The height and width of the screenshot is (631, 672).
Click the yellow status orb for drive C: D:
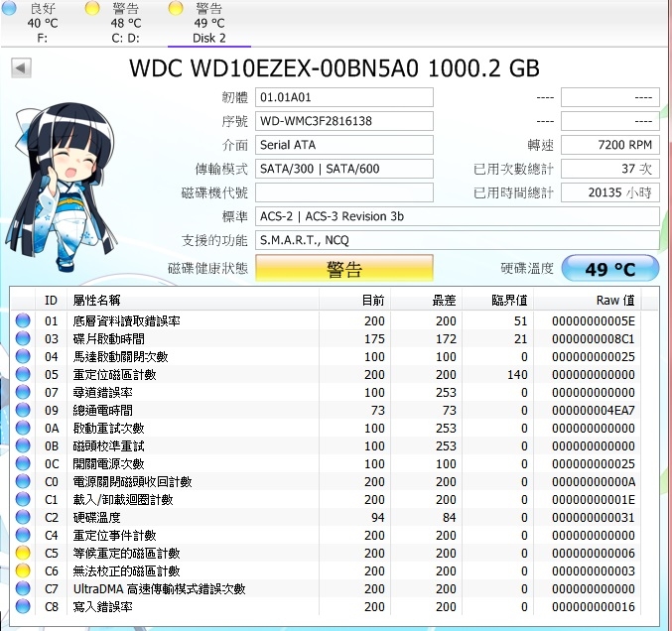click(92, 8)
